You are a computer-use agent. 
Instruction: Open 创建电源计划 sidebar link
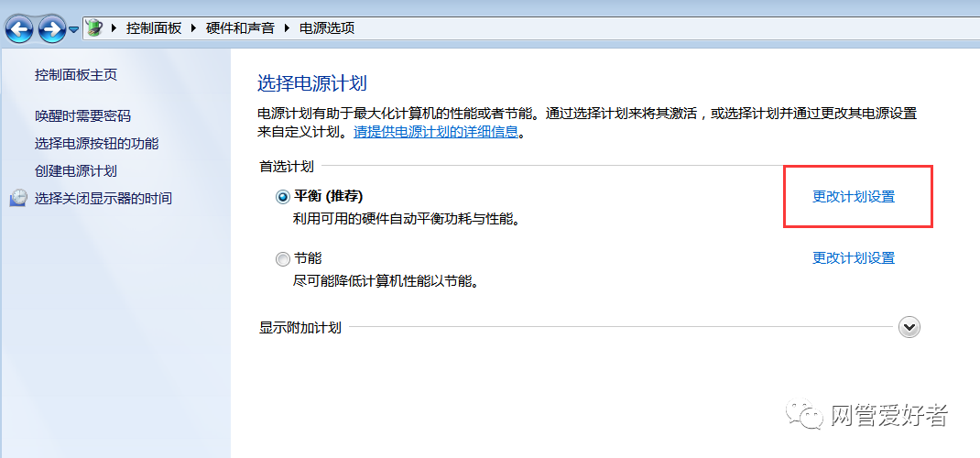point(76,171)
